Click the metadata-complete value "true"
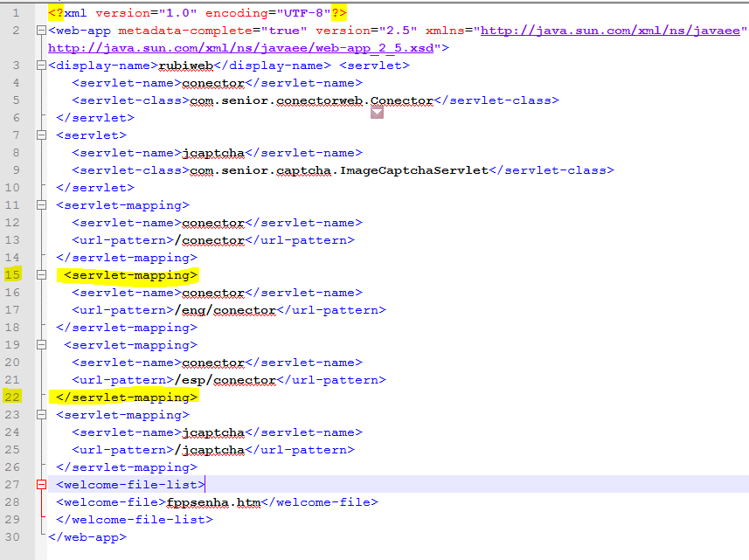This screenshot has width=749, height=560. [284, 31]
